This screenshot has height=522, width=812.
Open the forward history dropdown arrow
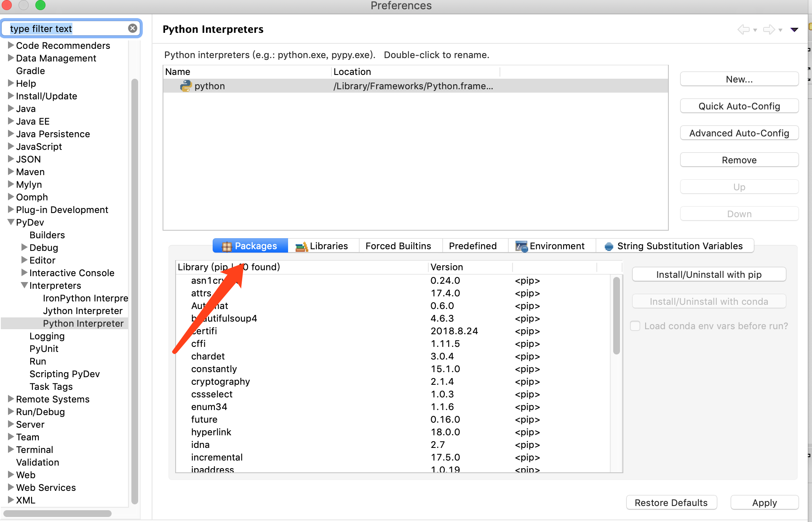[780, 30]
